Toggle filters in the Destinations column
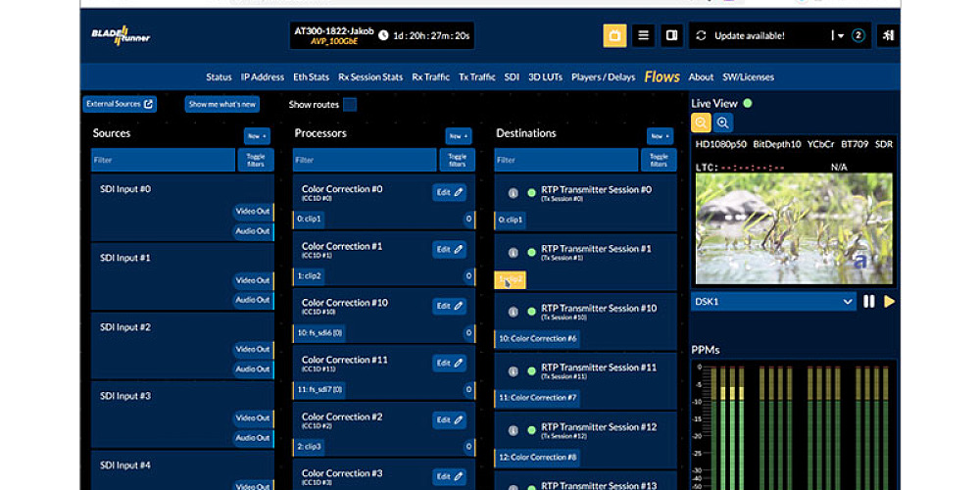The image size is (980, 490). click(x=659, y=160)
